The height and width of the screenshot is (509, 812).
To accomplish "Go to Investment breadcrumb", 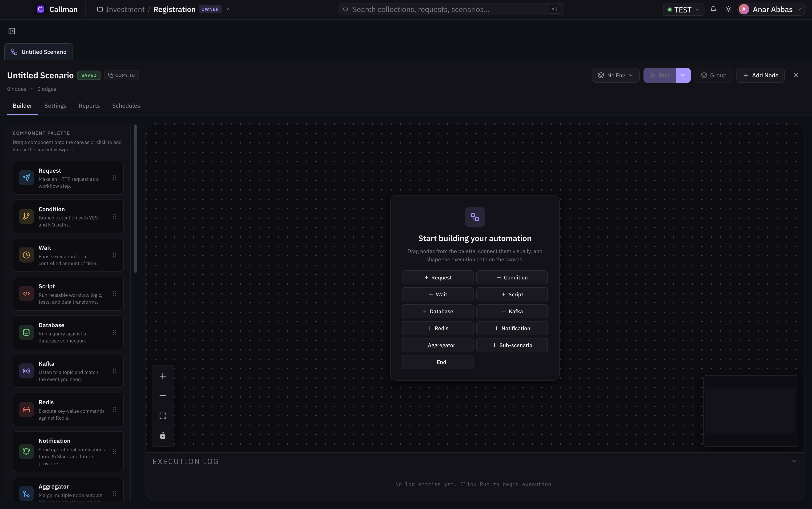I will pyautogui.click(x=125, y=9).
